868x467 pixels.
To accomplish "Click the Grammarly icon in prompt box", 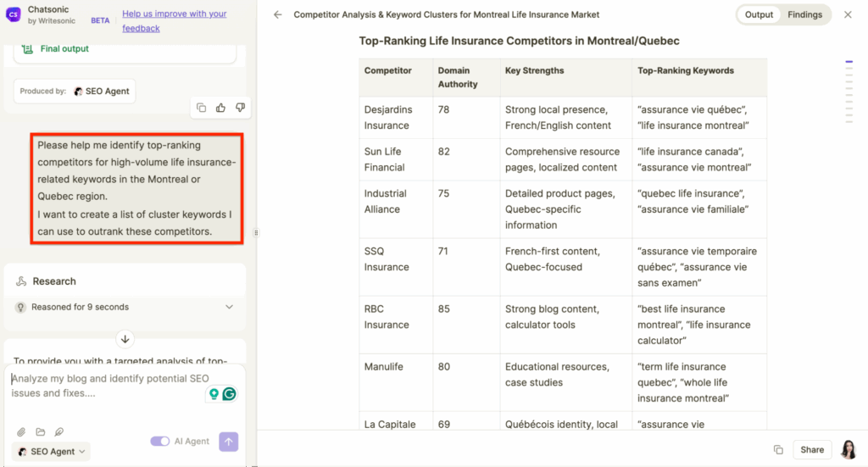I will tap(229, 394).
